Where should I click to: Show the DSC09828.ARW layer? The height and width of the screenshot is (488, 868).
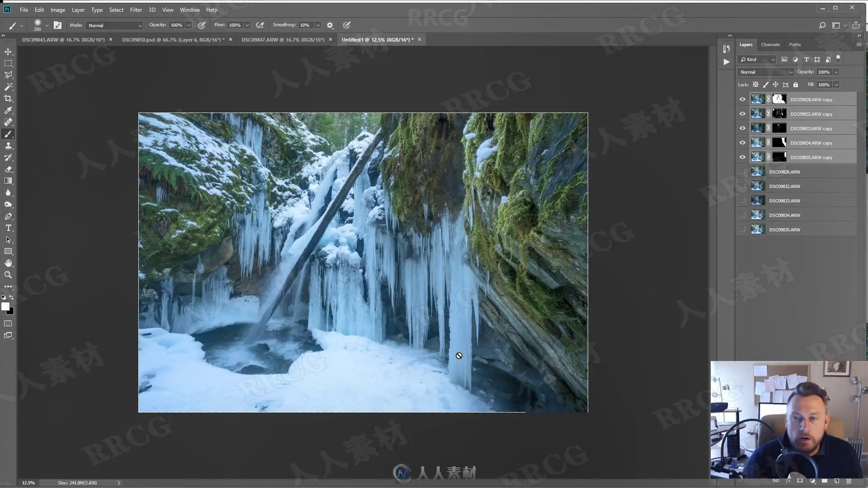tap(742, 172)
